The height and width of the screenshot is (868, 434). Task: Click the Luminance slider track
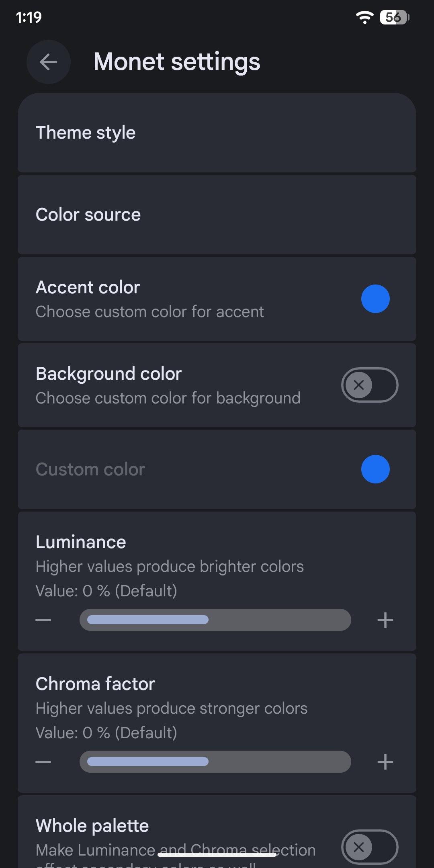pos(215,620)
